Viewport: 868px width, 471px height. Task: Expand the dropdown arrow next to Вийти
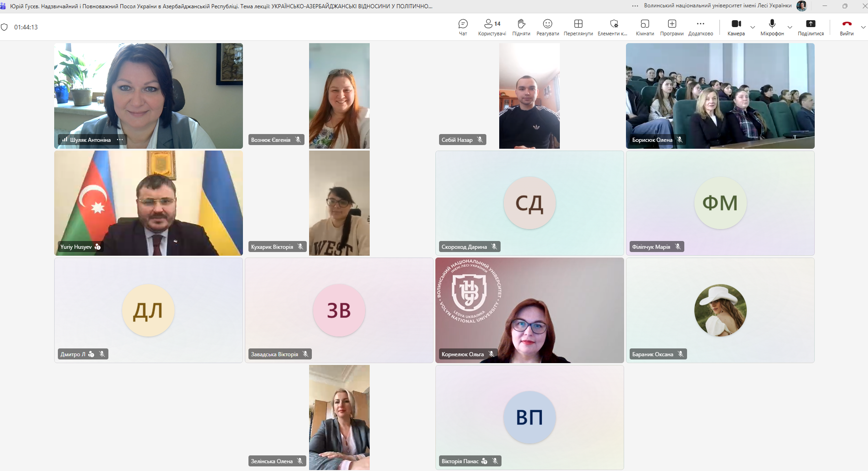(863, 27)
